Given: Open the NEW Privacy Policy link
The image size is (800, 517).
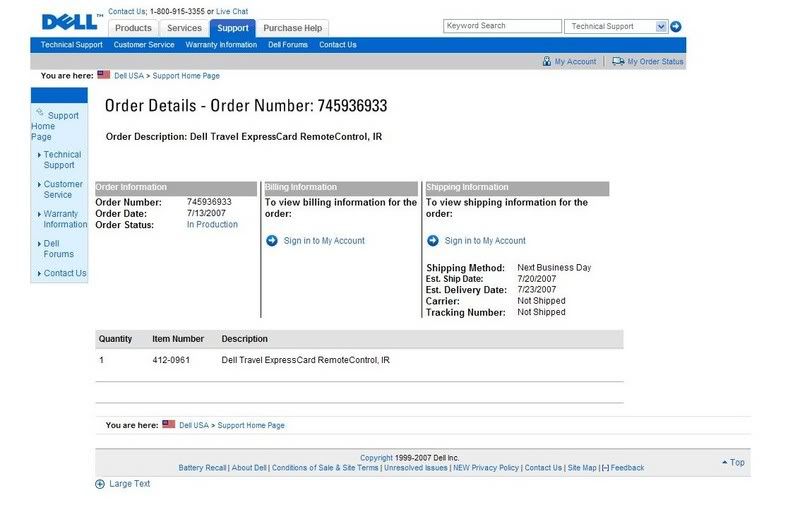Looking at the screenshot, I should (486, 467).
